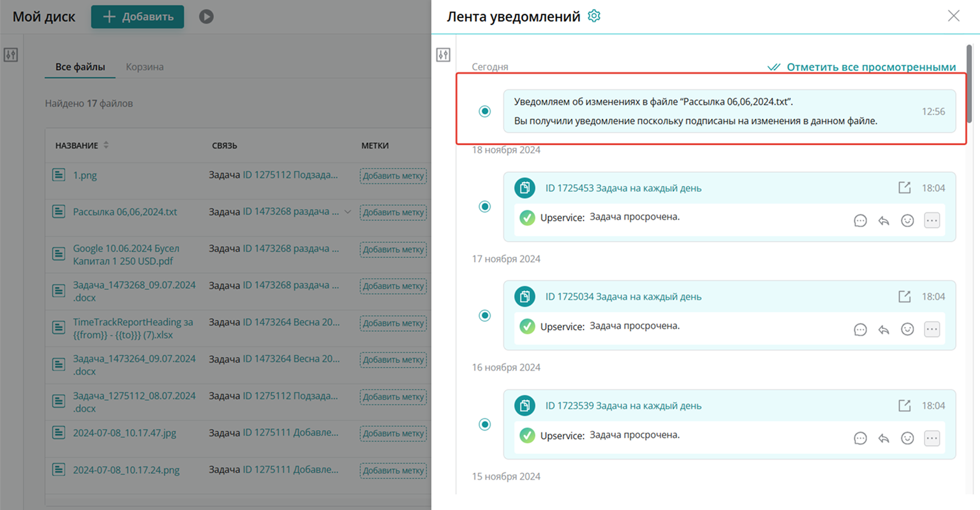Add emoji reaction to task 1723539 notification

[907, 438]
